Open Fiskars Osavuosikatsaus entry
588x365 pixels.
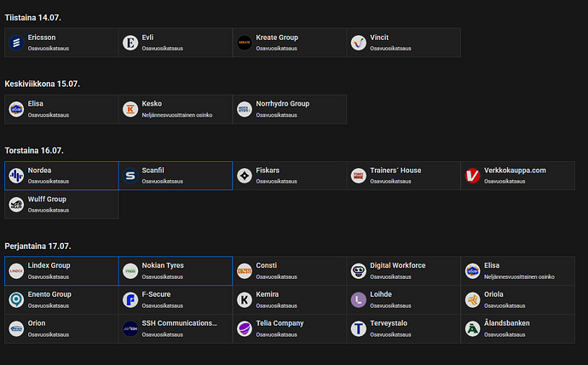pyautogui.click(x=290, y=176)
